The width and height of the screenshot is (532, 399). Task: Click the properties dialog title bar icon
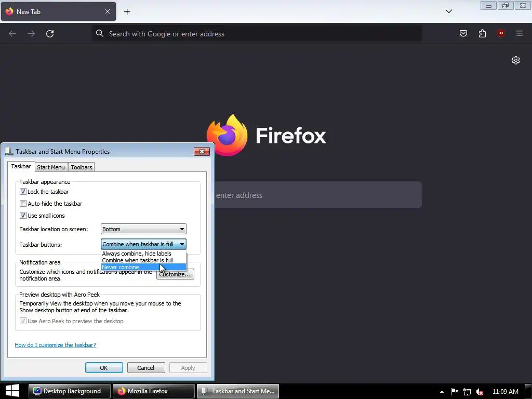point(9,151)
